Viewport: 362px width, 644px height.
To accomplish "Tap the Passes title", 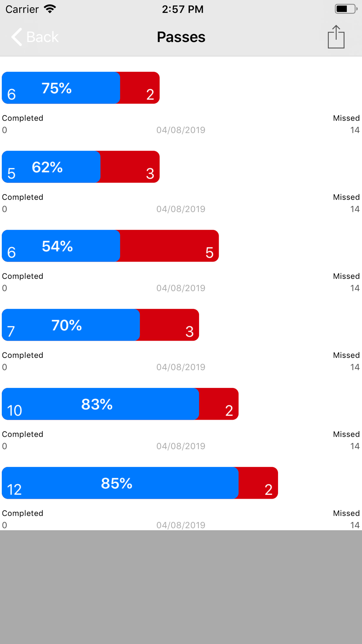I will 181,37.
